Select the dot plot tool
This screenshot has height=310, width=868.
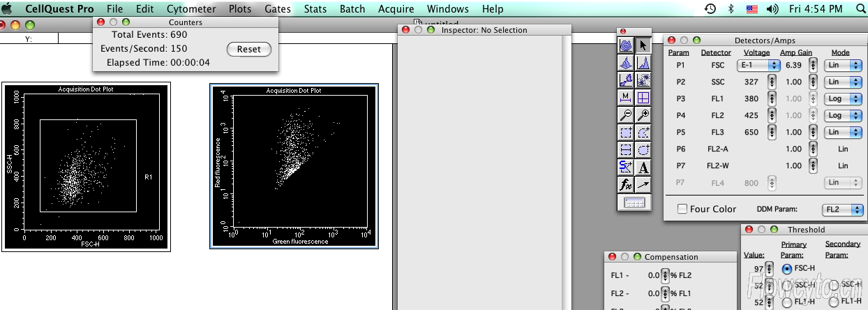click(643, 80)
